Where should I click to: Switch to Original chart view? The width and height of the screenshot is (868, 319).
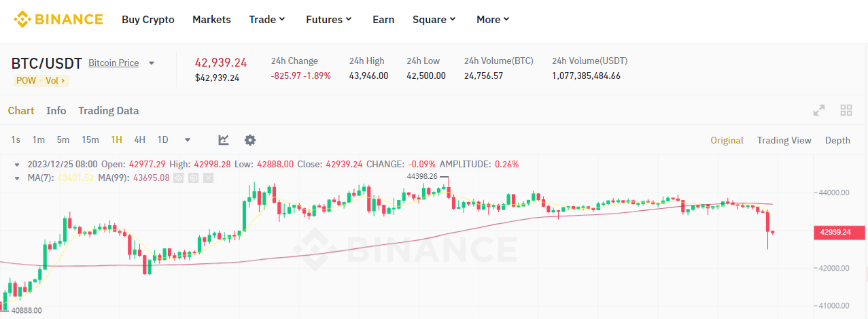pos(727,140)
